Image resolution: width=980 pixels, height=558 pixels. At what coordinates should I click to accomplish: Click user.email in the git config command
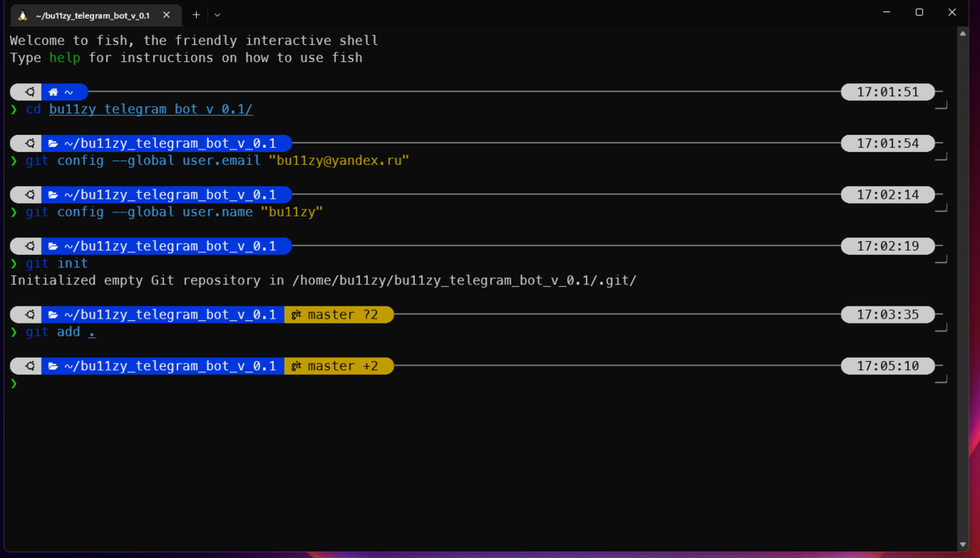click(x=221, y=161)
